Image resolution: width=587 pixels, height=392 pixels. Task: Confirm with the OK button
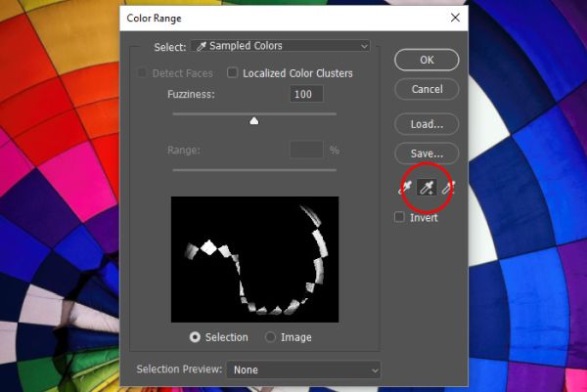(427, 60)
